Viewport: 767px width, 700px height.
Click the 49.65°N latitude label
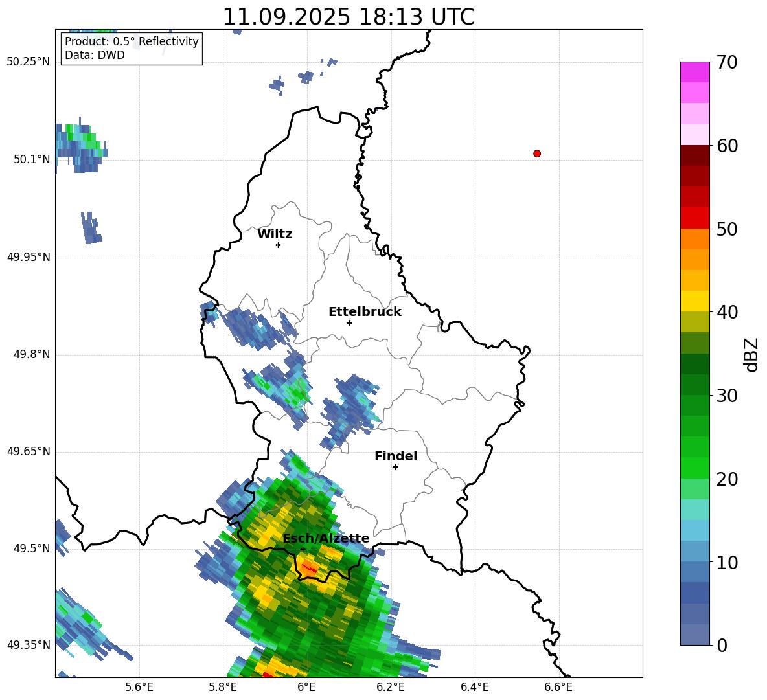click(29, 451)
